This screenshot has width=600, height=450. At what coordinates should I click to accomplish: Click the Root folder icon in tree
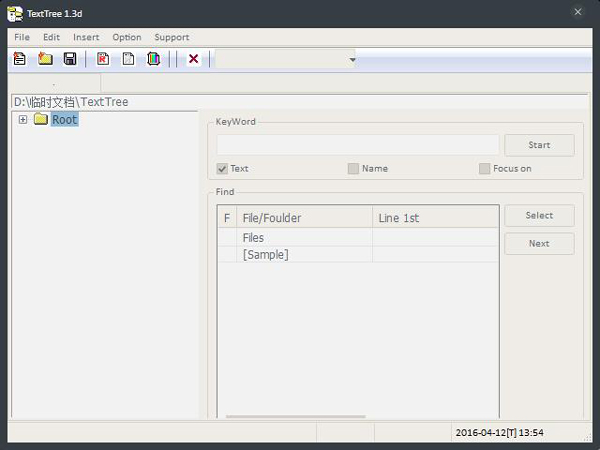click(41, 119)
